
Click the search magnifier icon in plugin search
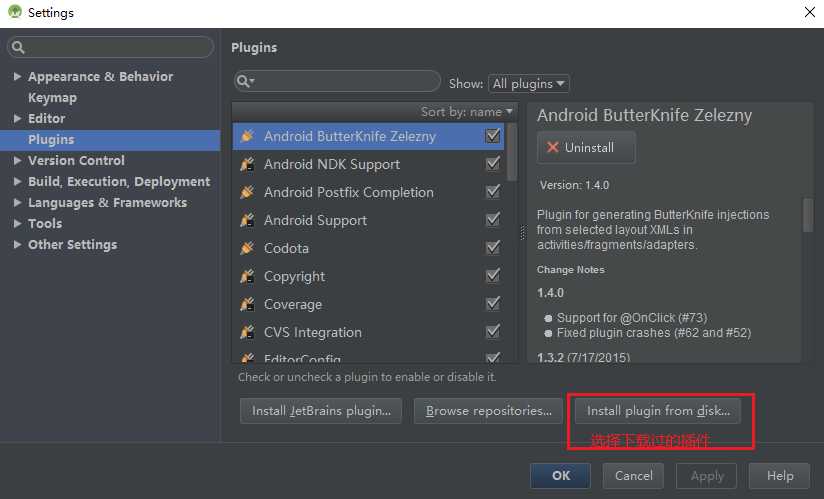245,81
